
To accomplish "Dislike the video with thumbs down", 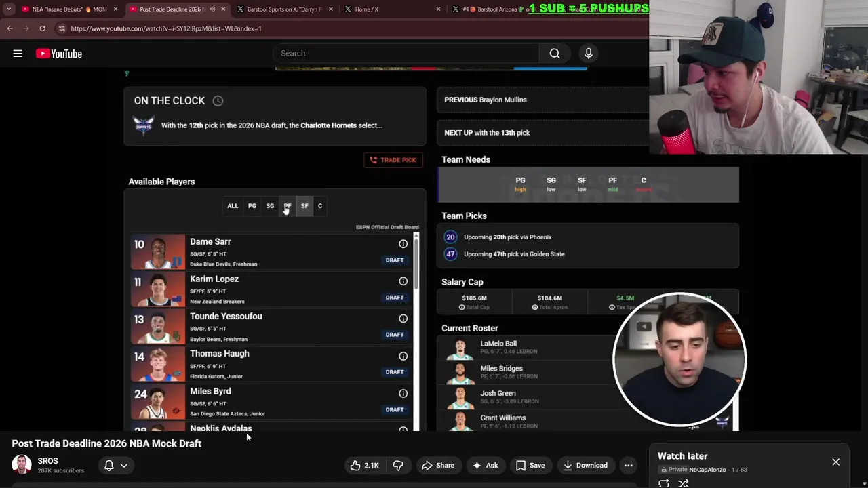I will [398, 466].
